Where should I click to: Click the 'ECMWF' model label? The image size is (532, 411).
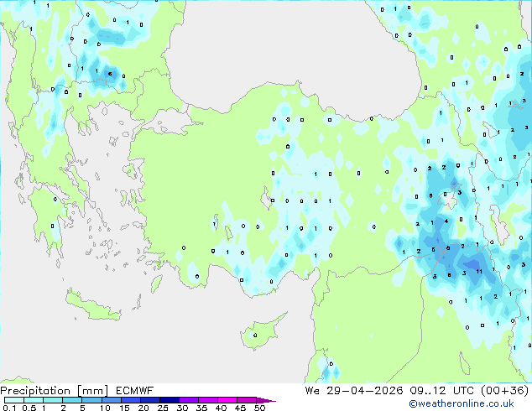coord(135,391)
